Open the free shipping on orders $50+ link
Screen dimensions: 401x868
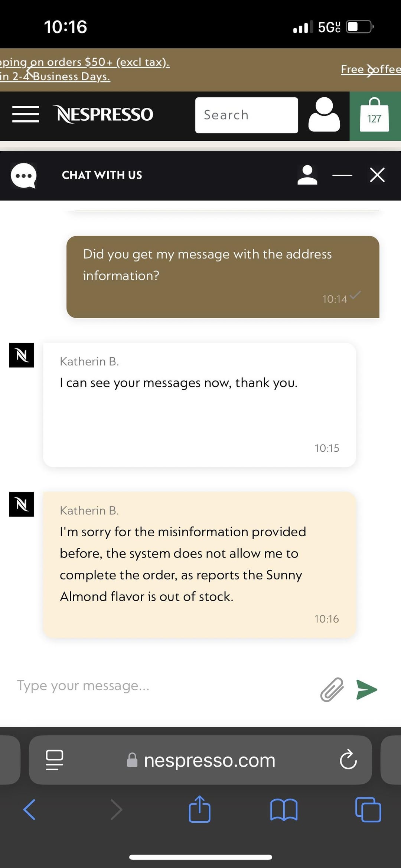(85, 69)
